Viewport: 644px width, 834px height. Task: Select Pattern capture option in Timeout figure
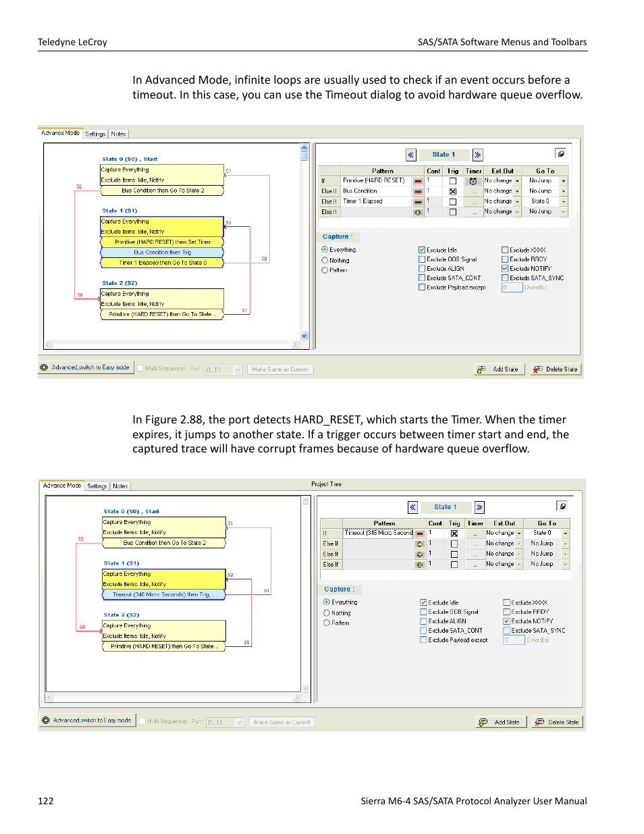click(327, 623)
